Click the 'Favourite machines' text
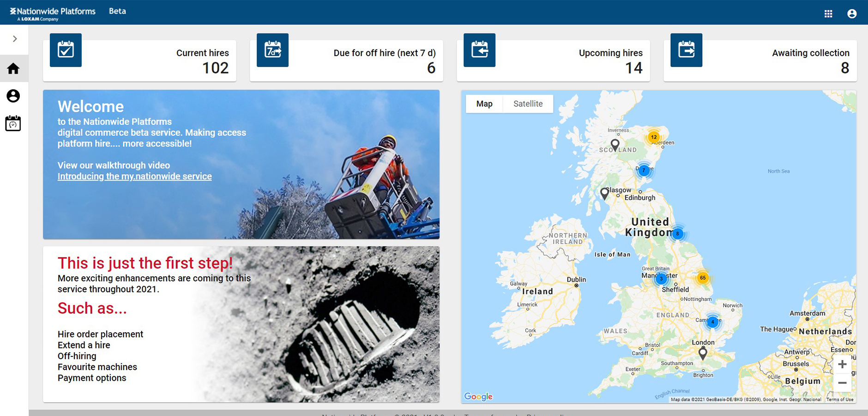The image size is (868, 416). 97,367
